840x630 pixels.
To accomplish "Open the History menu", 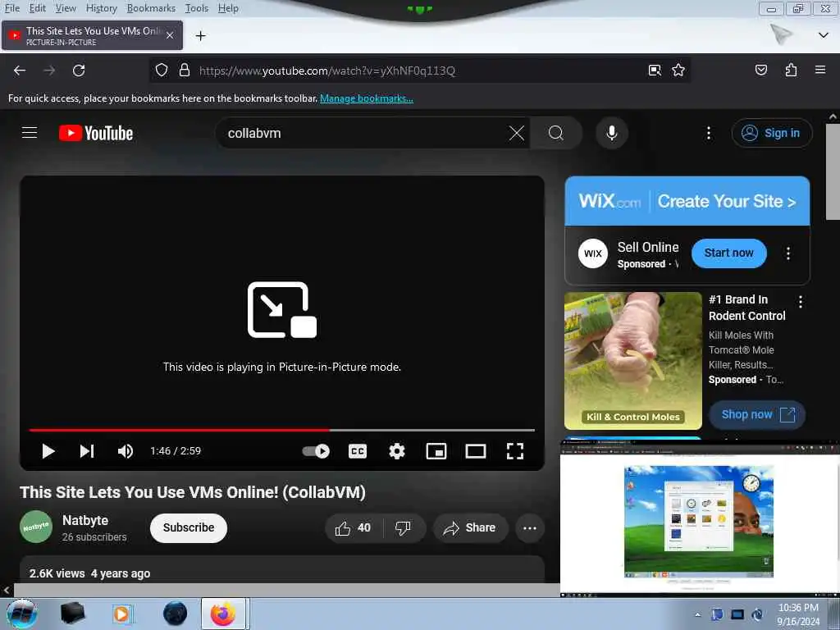I will coord(101,8).
